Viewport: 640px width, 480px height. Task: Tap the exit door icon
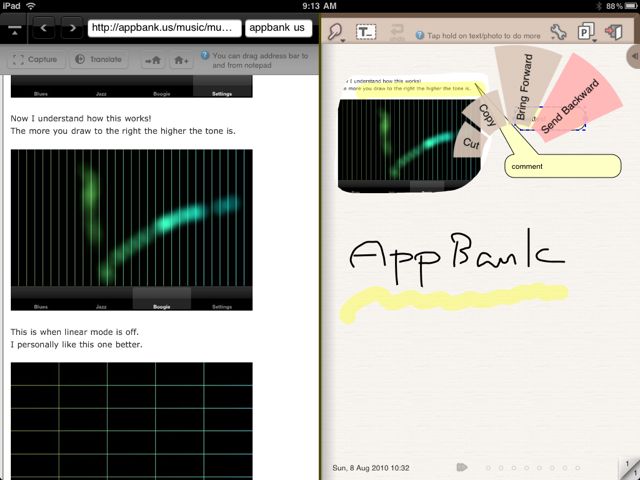(x=613, y=32)
